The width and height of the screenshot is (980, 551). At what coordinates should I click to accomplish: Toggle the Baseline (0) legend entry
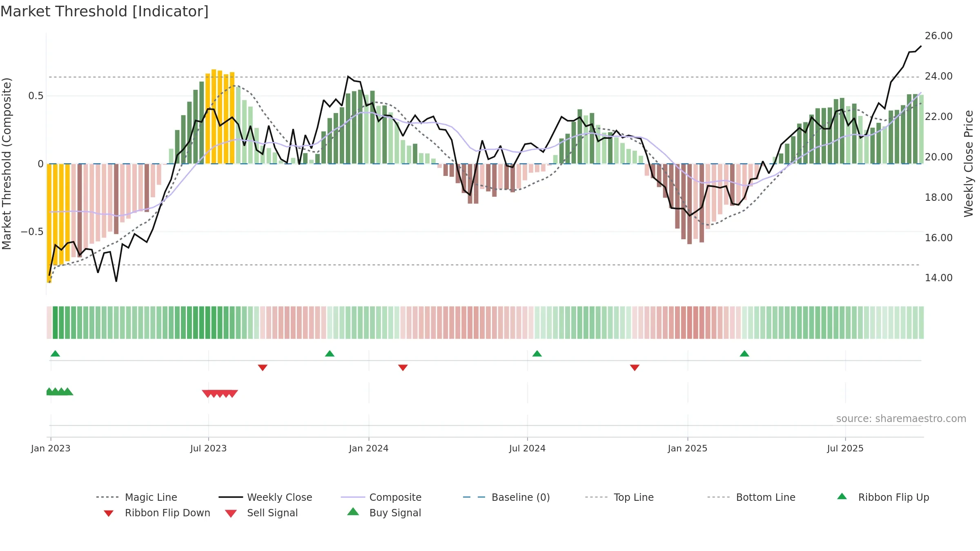click(x=506, y=497)
